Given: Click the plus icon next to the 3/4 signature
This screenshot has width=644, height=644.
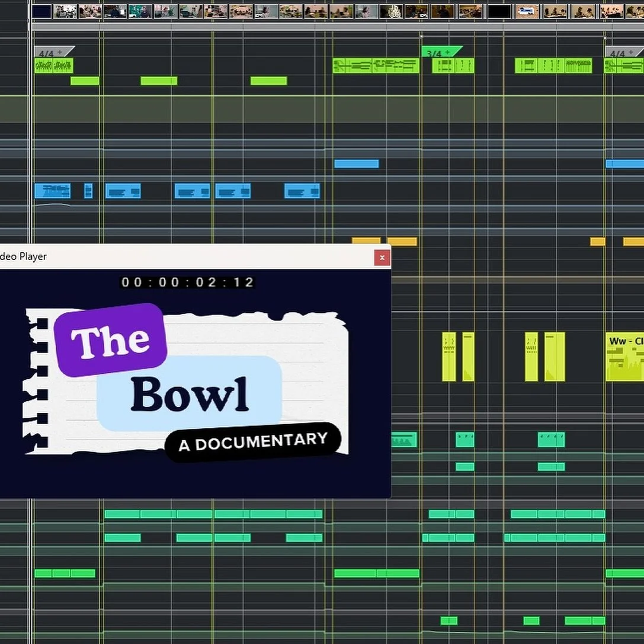Looking at the screenshot, I should click(x=447, y=52).
